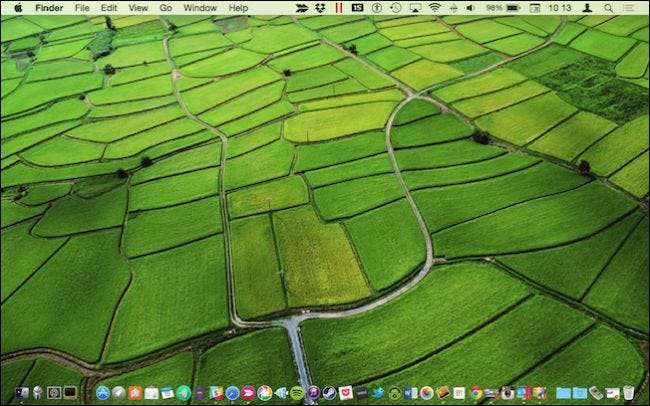Open Spotify from the Dock
Screen dimensions: 650x406
pos(297,393)
